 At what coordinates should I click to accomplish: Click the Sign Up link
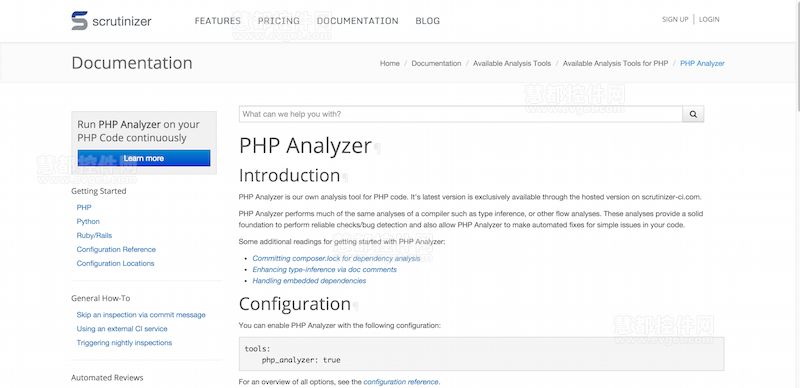pos(675,19)
